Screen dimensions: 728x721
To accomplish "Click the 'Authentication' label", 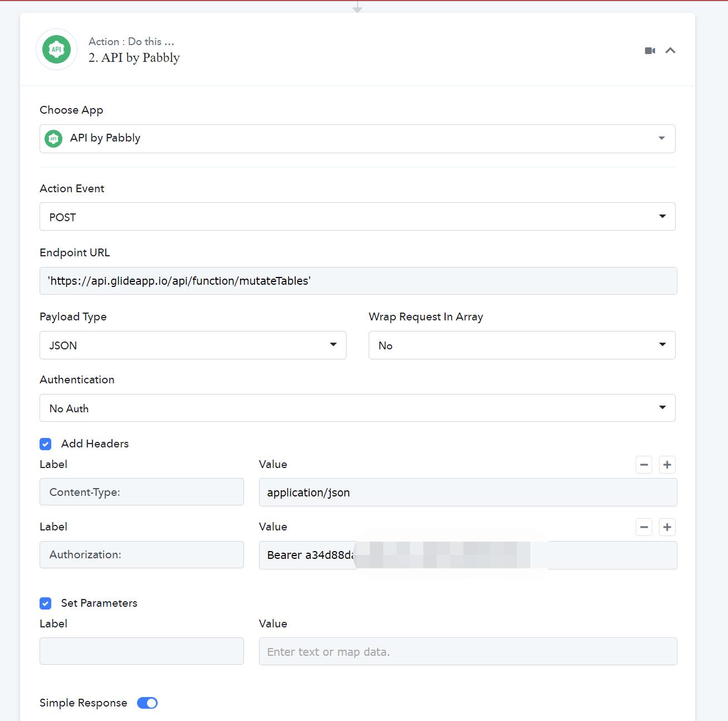I will pyautogui.click(x=77, y=380).
